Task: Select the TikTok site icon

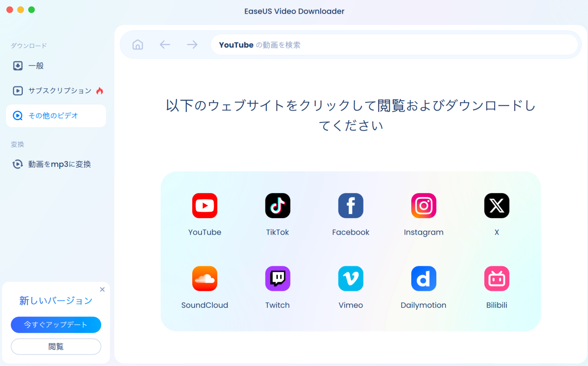Action: tap(277, 206)
